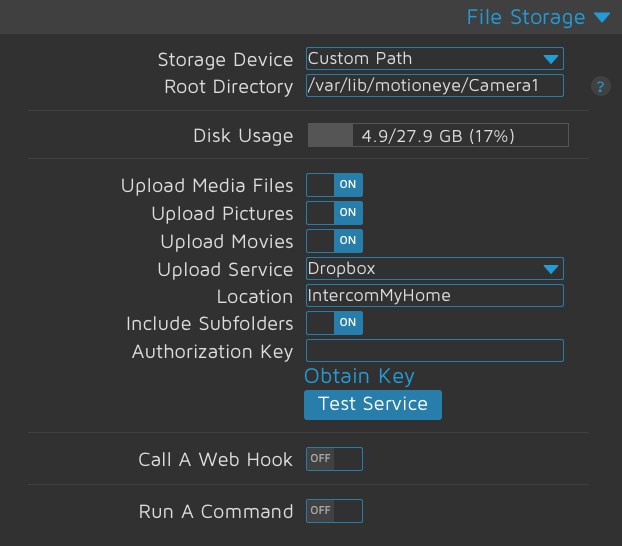Click the Obtain Key link

point(359,376)
